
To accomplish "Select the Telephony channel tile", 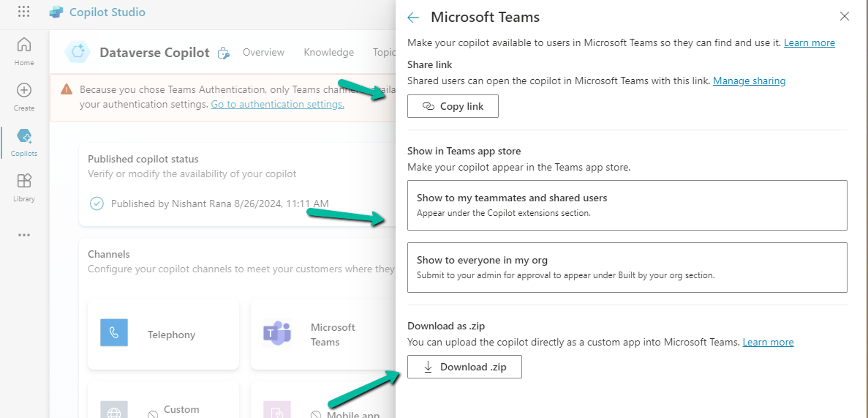I will 163,335.
